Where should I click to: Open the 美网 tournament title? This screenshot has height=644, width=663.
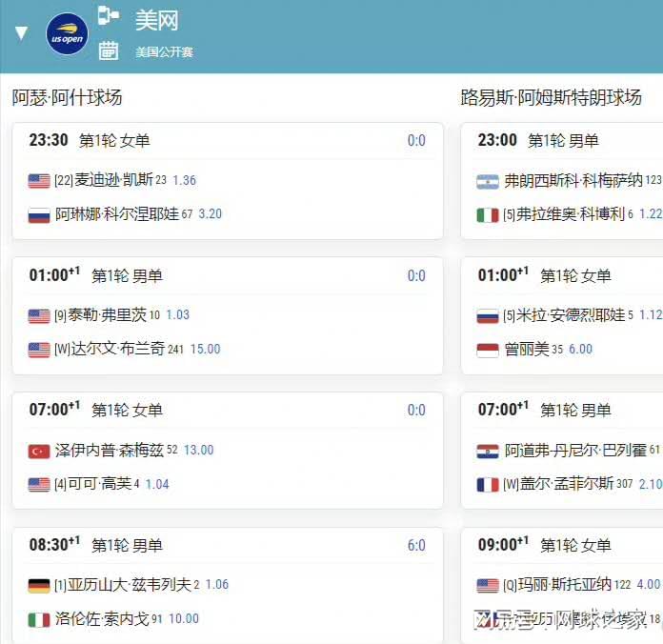[x=157, y=20]
